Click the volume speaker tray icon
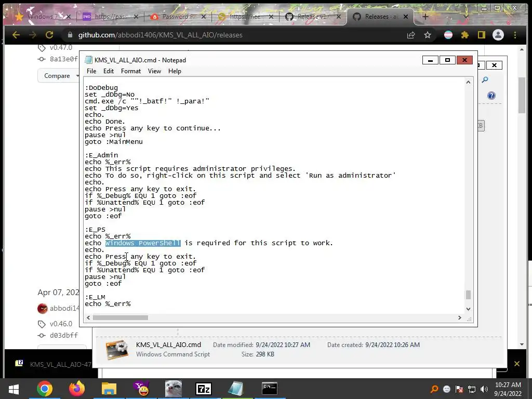 (x=484, y=389)
